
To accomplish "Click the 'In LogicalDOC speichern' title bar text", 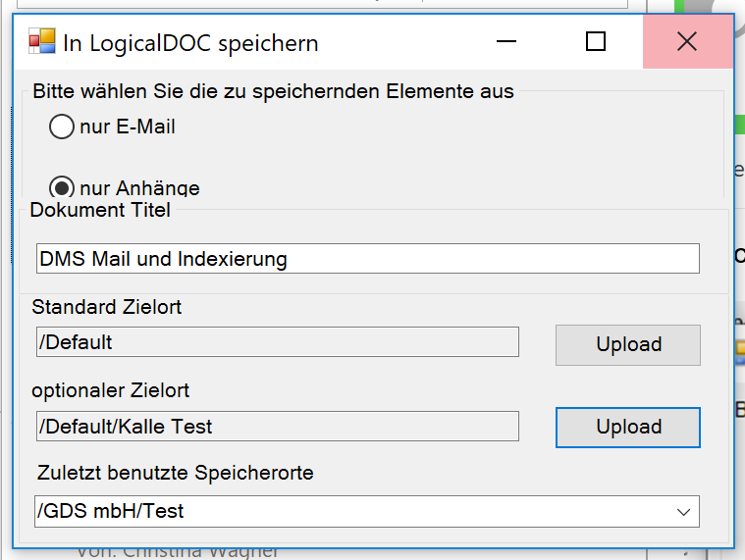I will [190, 43].
